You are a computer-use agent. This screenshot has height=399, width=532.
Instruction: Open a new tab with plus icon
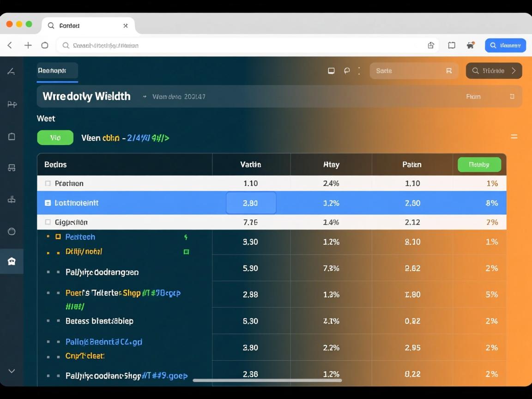(28, 45)
